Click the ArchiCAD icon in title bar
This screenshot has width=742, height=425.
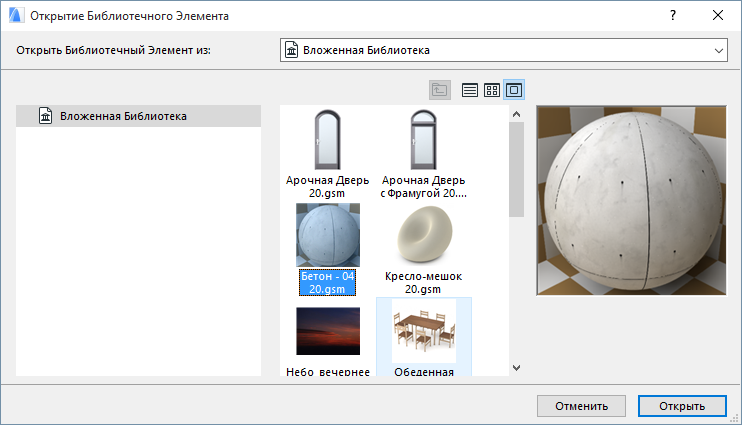[x=16, y=16]
